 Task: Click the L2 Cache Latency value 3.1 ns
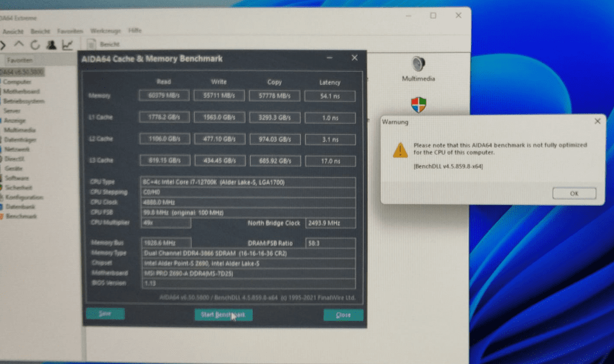(x=330, y=140)
